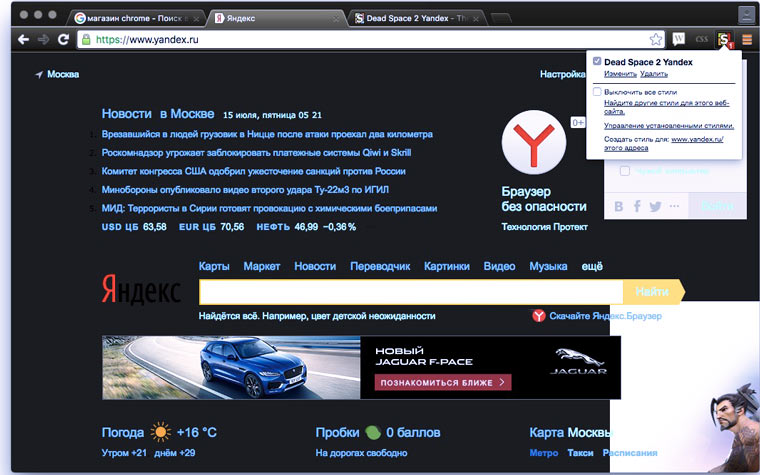Click the green lock security icon
The height and width of the screenshot is (475, 760).
[x=86, y=40]
